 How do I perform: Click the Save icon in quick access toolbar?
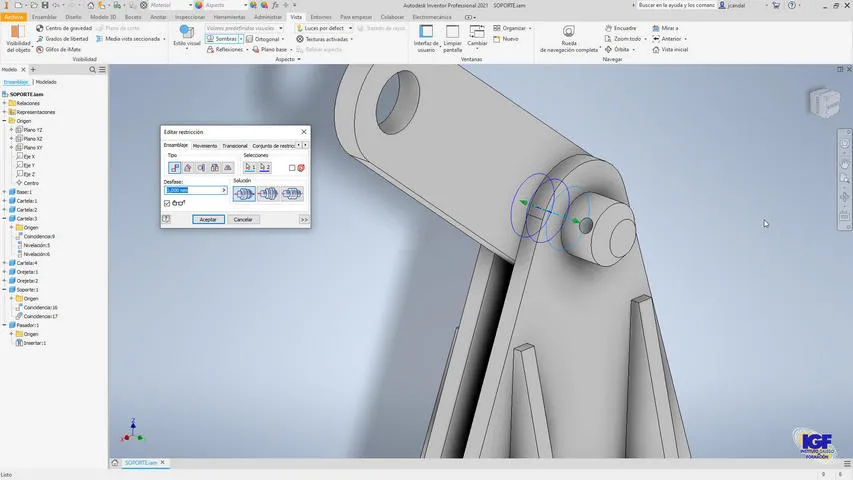(45, 5)
